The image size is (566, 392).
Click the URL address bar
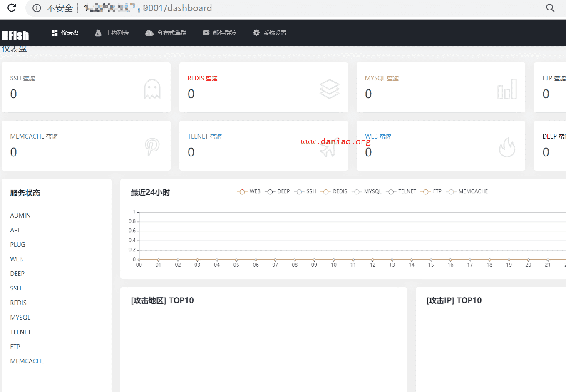coord(291,8)
